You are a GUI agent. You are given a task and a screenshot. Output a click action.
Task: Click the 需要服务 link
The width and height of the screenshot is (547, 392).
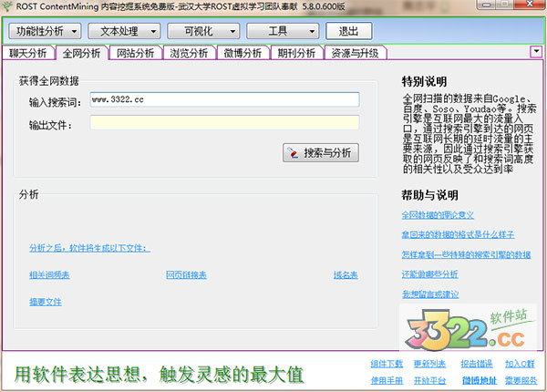[521, 380]
